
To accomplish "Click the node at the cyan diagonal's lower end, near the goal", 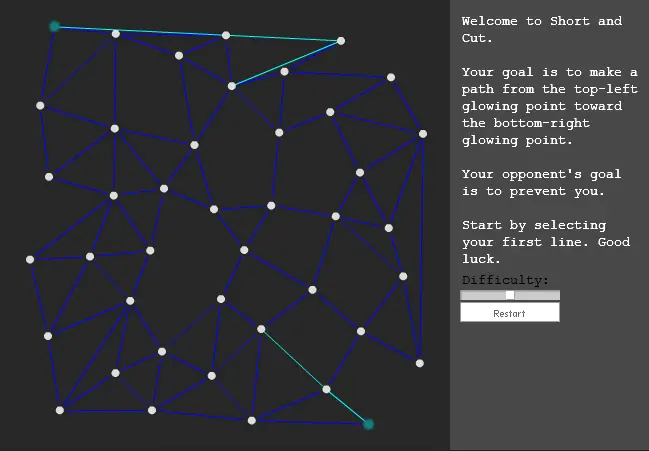I will pyautogui.click(x=326, y=389).
